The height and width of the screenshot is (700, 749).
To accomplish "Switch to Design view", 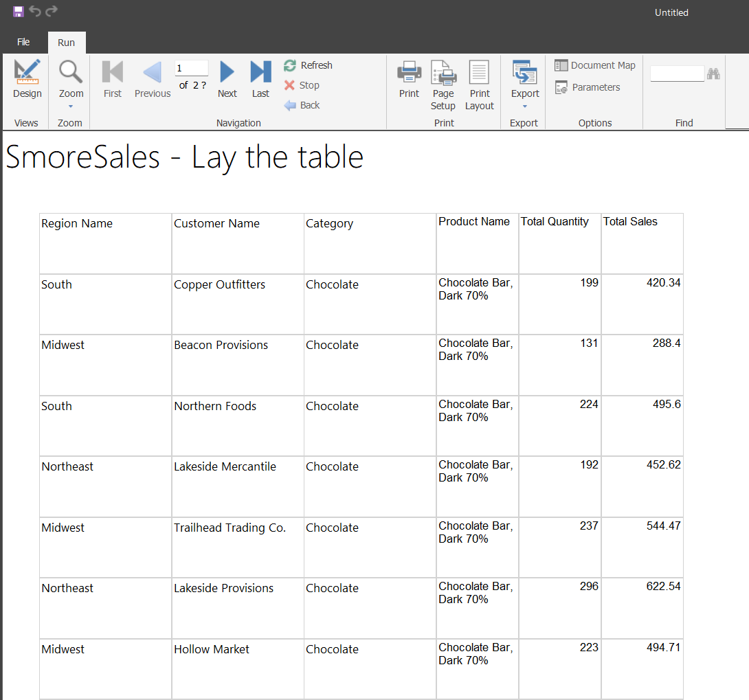I will (x=27, y=79).
